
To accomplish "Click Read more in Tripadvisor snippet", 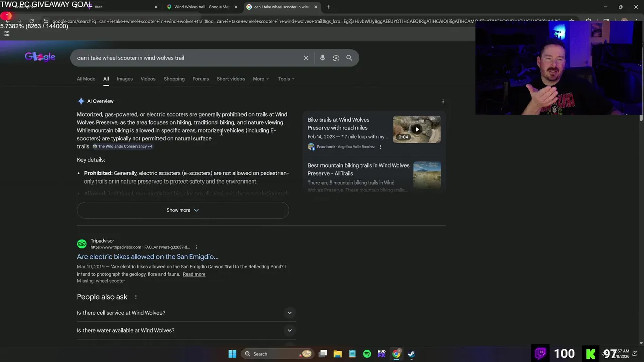I will point(194,274).
